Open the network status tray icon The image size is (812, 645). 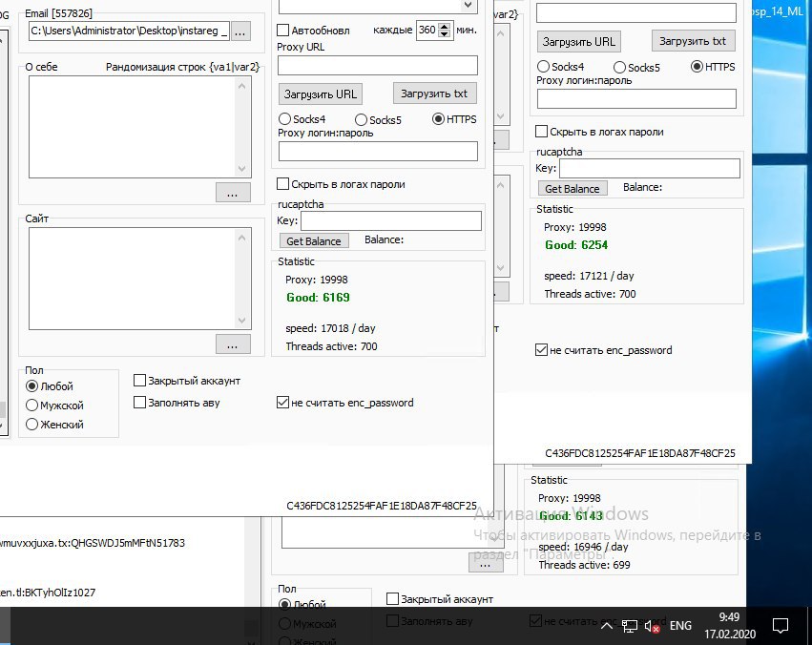pyautogui.click(x=630, y=626)
